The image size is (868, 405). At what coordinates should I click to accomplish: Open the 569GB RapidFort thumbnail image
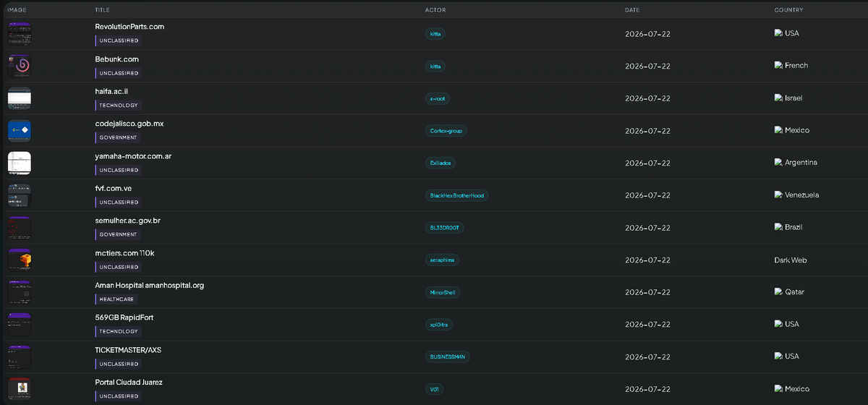pyautogui.click(x=20, y=325)
